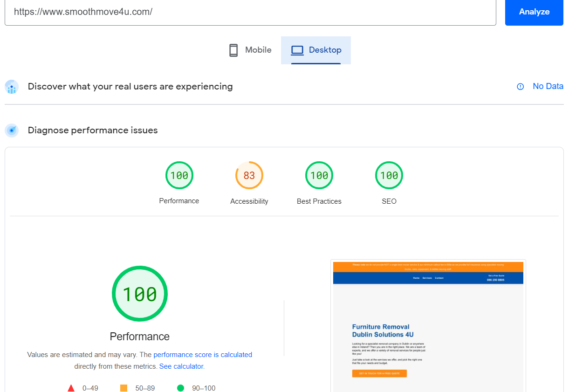
Task: Click the red 0–49 triangle legend marker
Action: [x=71, y=387]
